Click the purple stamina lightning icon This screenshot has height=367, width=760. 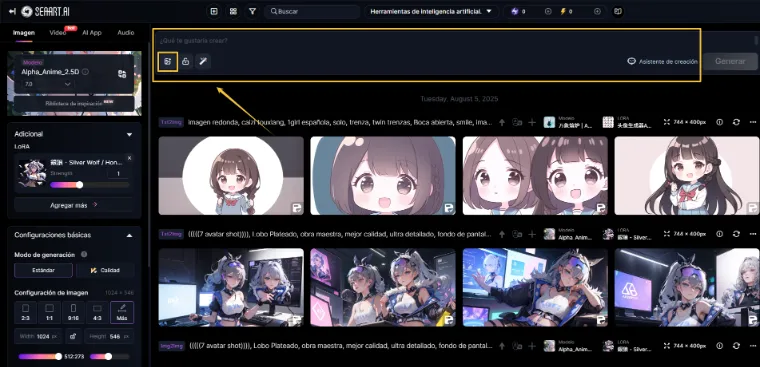pyautogui.click(x=515, y=11)
